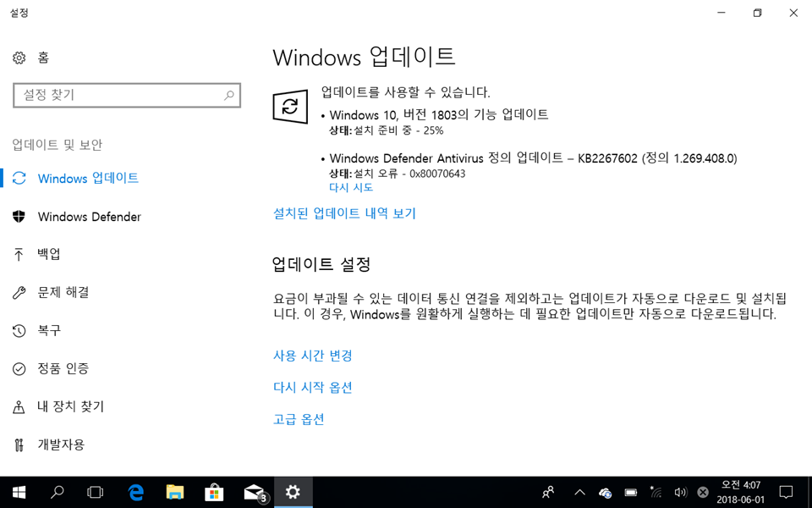The width and height of the screenshot is (812, 508).
Task: Open File Explorer from taskbar
Action: (x=175, y=492)
